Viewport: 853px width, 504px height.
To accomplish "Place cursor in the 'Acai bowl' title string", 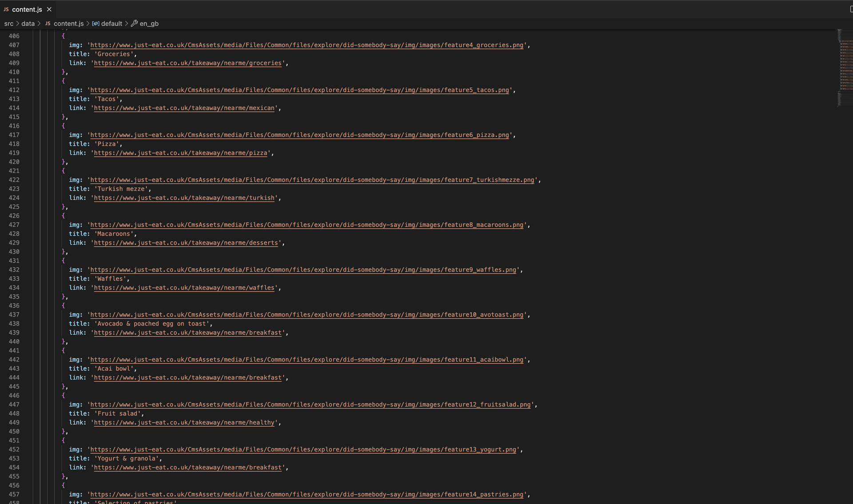I will tap(114, 369).
